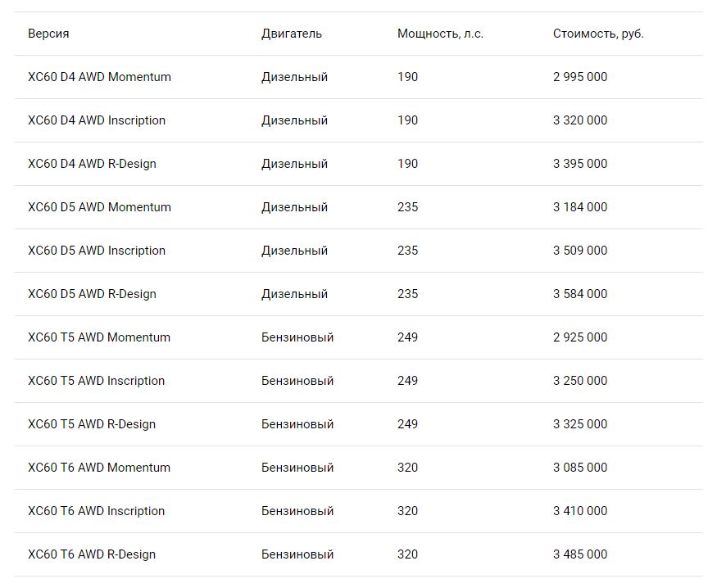Click XC60 T6 AWD Momentum version cell
The image size is (717, 588).
click(x=99, y=468)
